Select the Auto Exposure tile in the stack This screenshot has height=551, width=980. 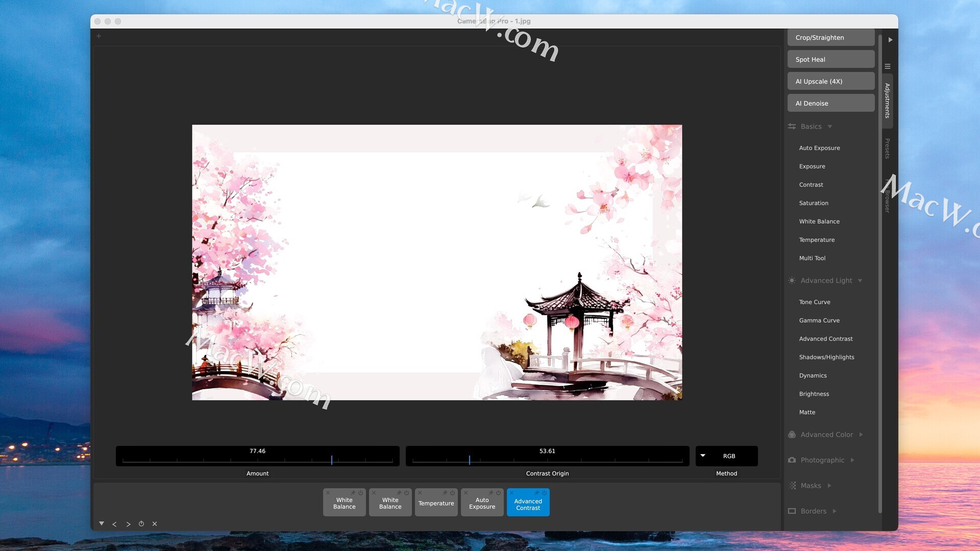(482, 504)
